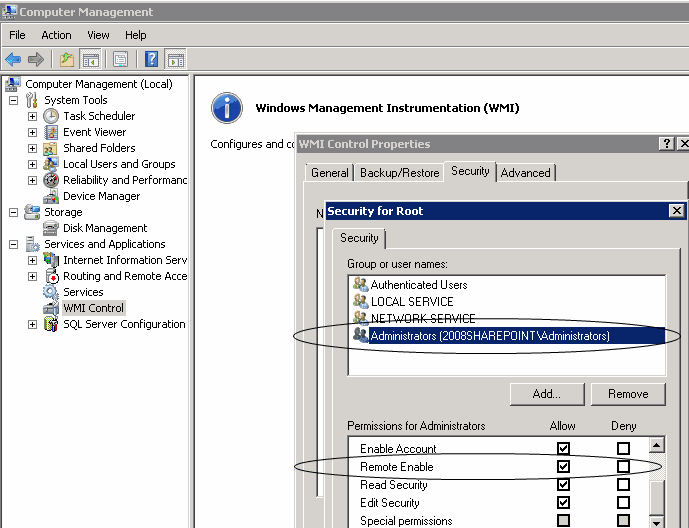Click the Task Scheduler clock icon
689x528 pixels.
(51, 116)
